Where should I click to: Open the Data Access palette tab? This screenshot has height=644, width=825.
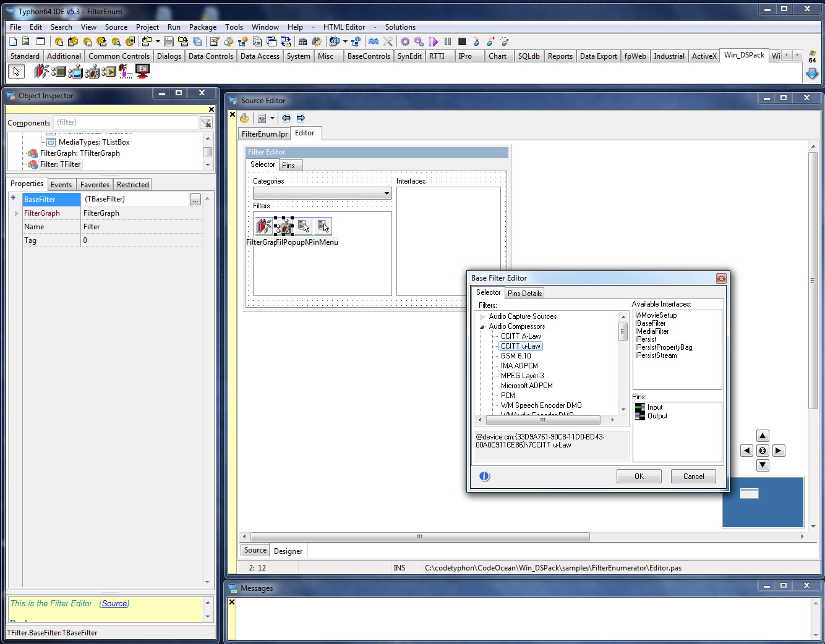pos(260,56)
